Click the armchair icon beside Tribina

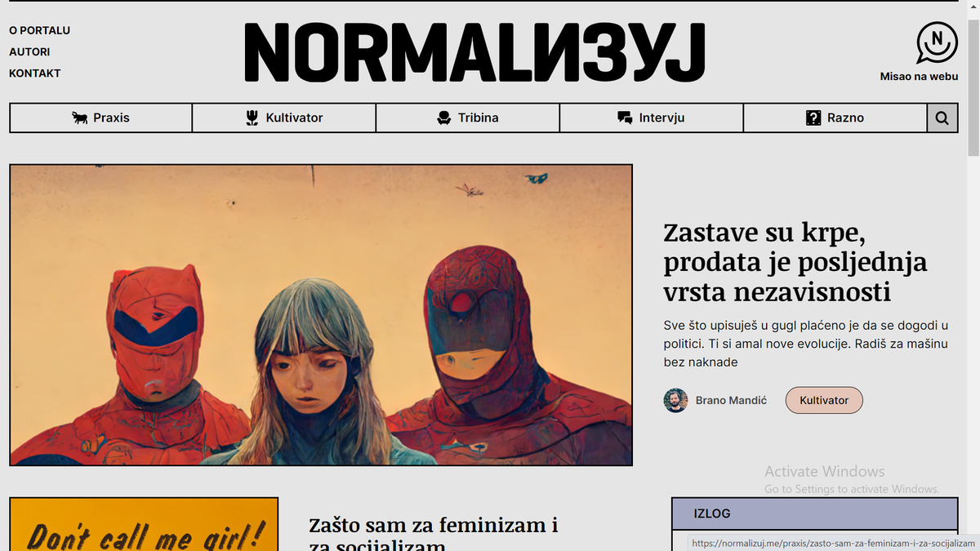(443, 118)
